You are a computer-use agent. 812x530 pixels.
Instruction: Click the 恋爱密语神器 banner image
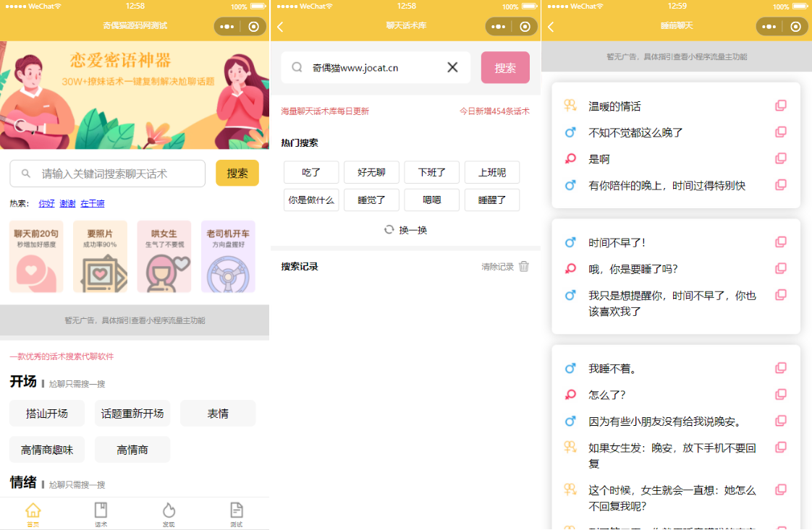(135, 95)
